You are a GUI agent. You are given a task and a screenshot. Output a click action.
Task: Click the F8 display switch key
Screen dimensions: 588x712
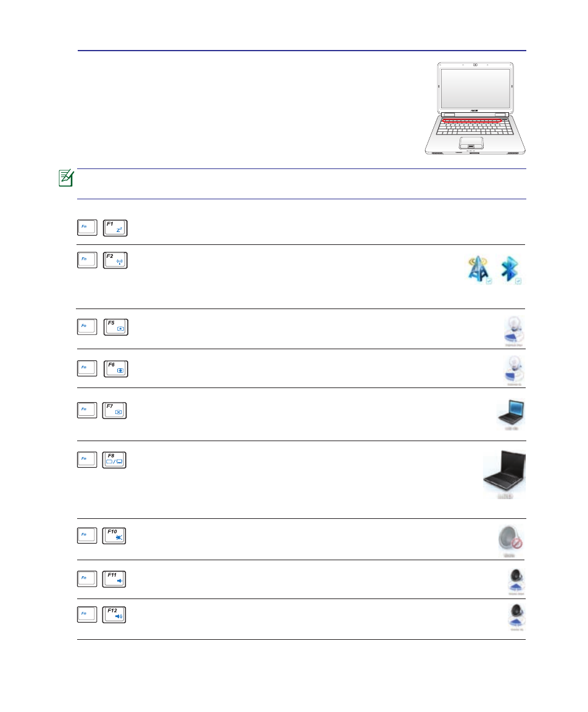pos(114,460)
